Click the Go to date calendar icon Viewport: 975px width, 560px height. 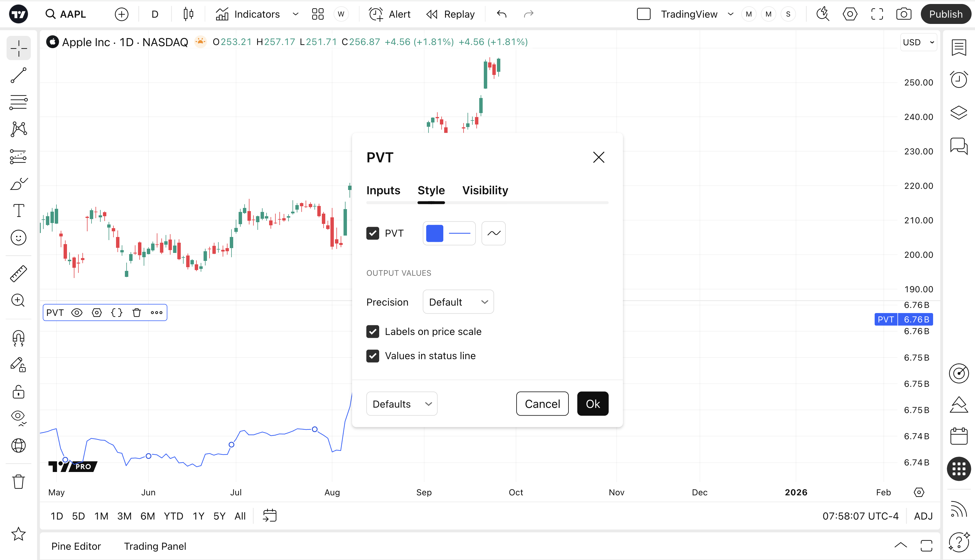(269, 516)
